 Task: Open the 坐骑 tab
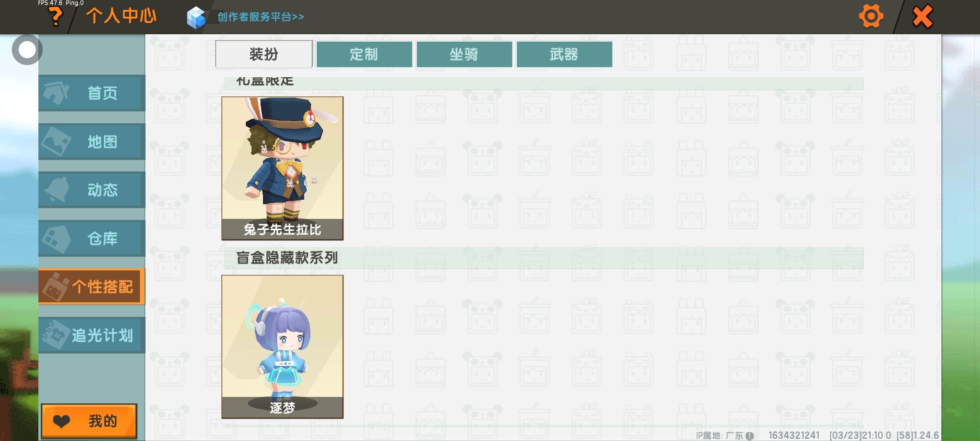[464, 54]
